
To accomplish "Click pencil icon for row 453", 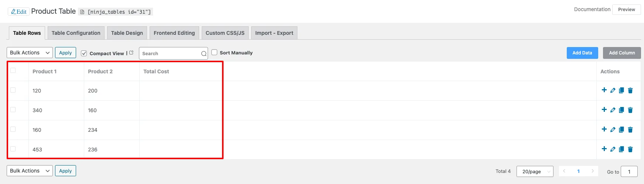I will tap(613, 149).
